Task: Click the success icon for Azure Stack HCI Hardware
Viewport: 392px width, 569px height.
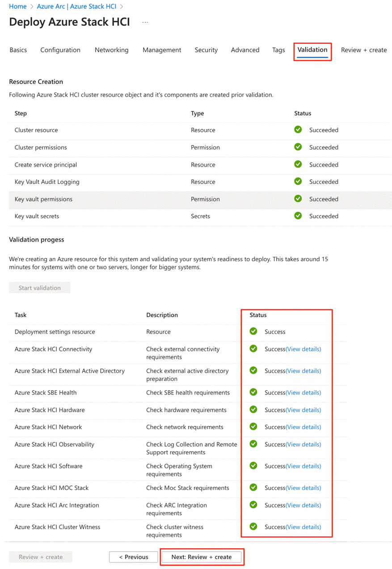Action: click(x=253, y=409)
